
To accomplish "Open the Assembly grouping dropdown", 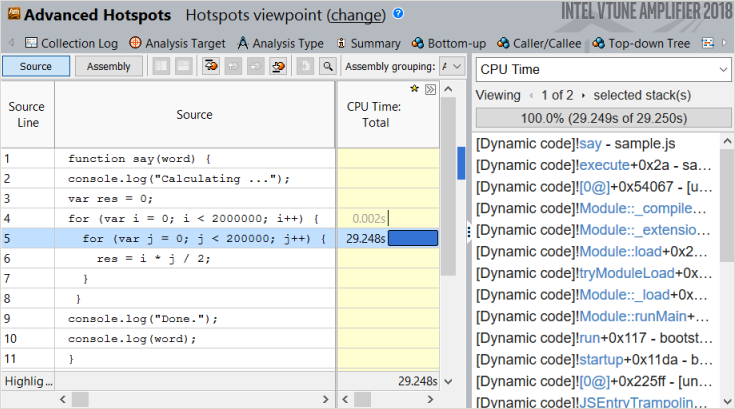I will [452, 67].
